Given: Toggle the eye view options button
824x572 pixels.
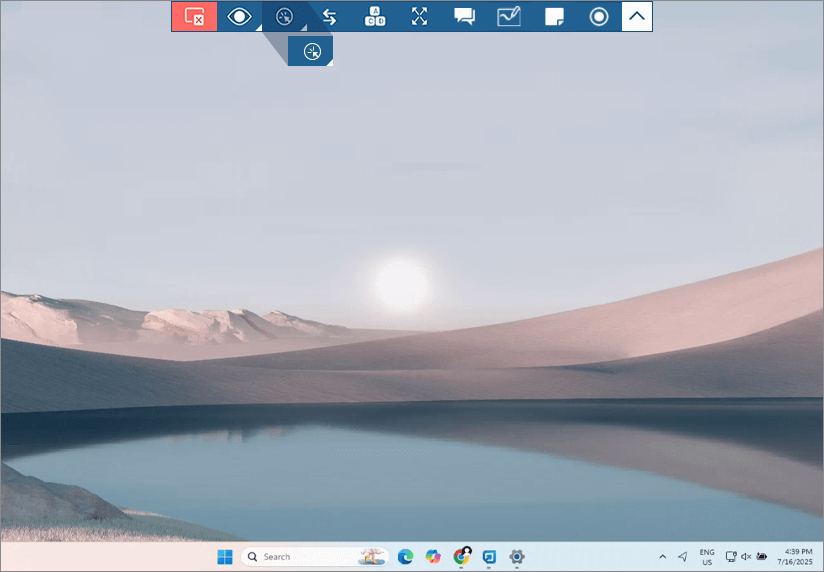Looking at the screenshot, I should [239, 17].
